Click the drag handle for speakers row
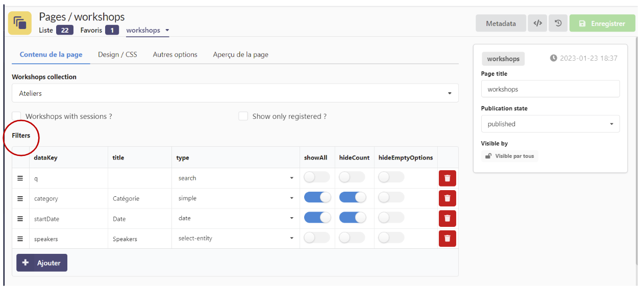 point(20,239)
